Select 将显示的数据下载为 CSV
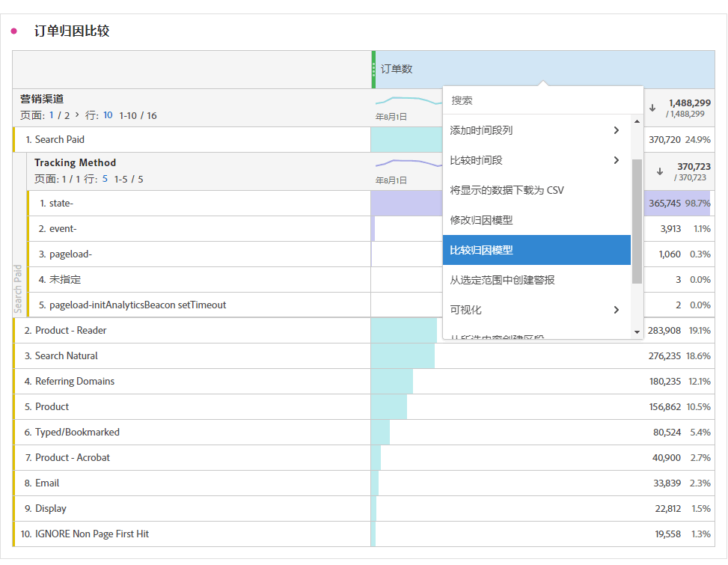 coord(536,190)
